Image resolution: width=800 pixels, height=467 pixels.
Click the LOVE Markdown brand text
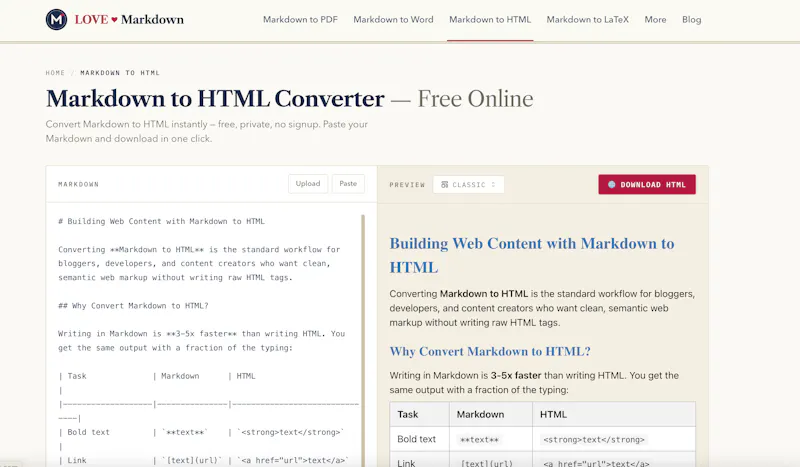[129, 19]
